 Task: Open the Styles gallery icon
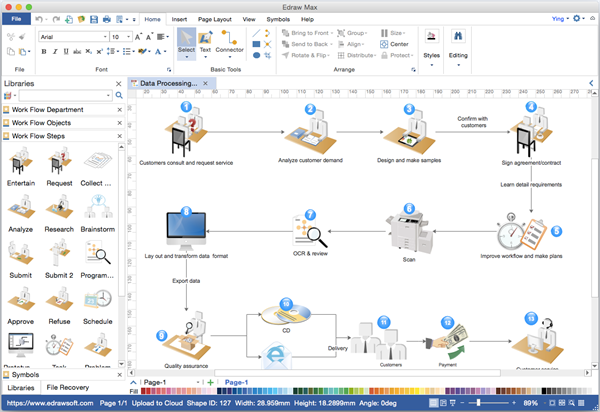point(432,36)
